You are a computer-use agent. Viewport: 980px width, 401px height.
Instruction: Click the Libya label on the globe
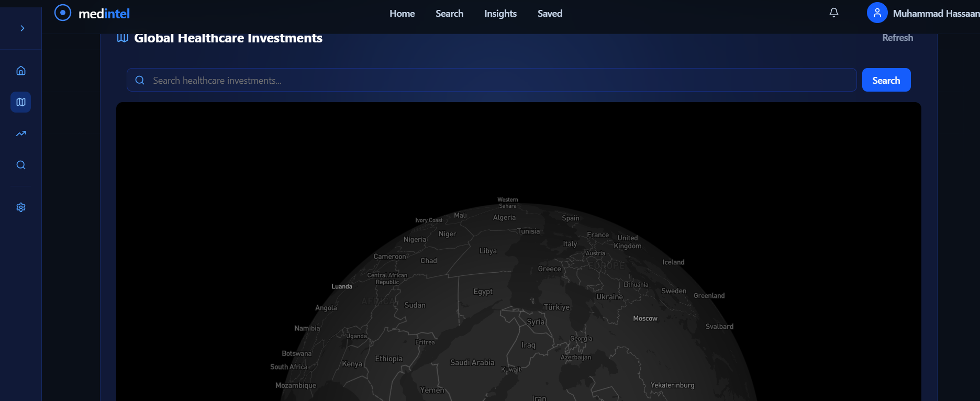(x=488, y=251)
